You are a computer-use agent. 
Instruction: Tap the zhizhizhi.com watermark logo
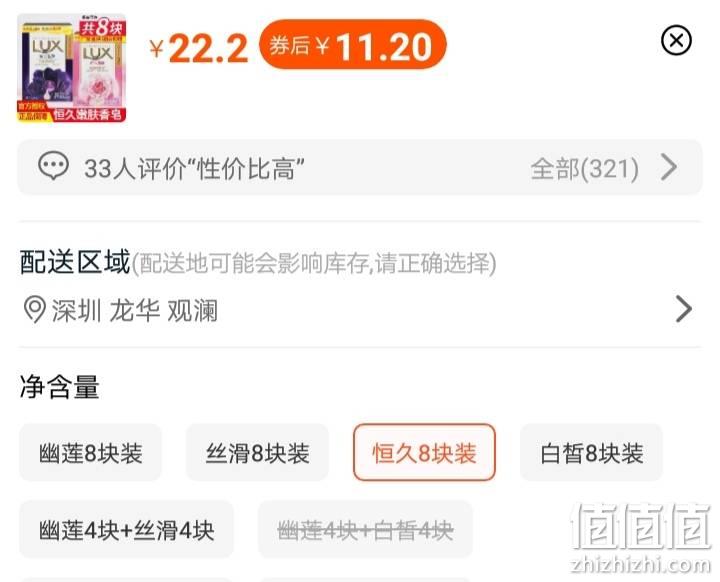coord(640,538)
